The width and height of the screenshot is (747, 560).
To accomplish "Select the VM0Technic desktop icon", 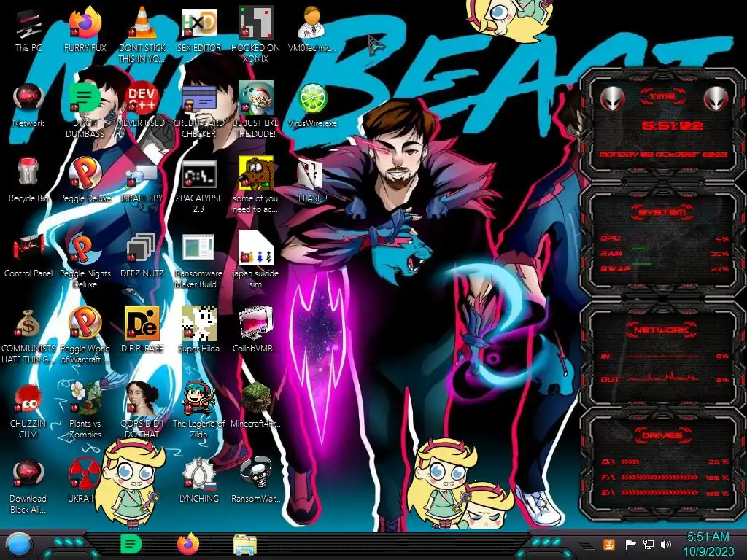I will click(x=312, y=24).
